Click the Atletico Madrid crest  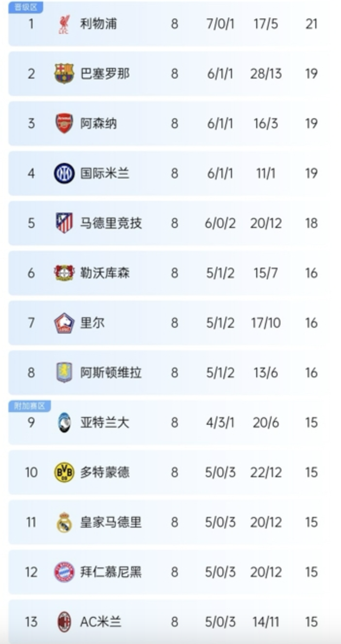[64, 223]
